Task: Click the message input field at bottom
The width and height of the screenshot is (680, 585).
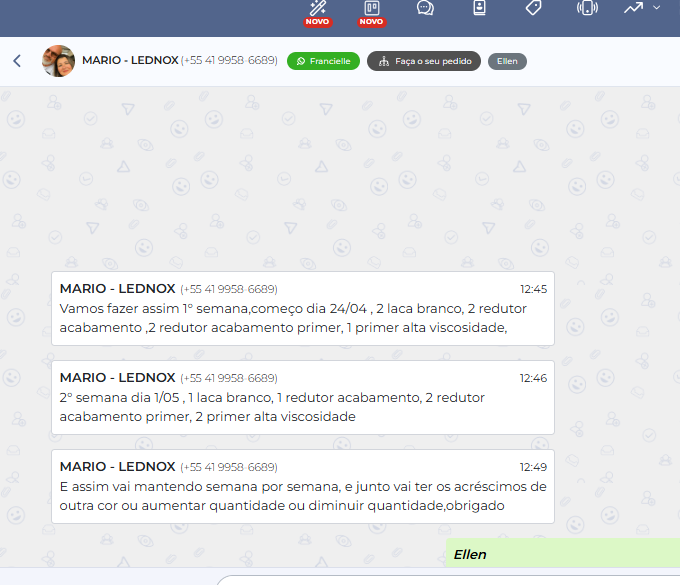Action: click(450, 579)
